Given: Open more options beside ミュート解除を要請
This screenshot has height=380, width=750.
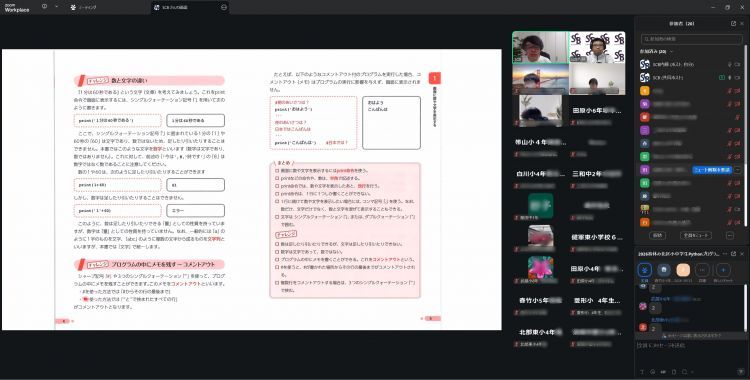Looking at the screenshot, I should coord(738,170).
